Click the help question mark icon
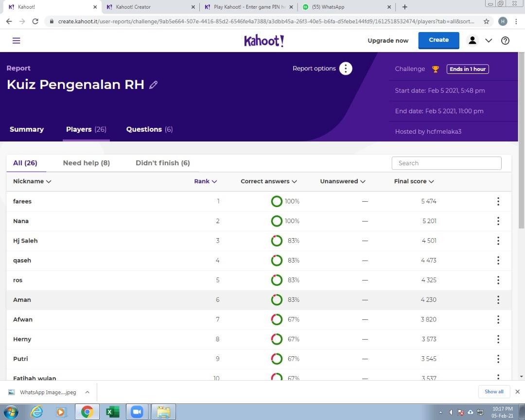The image size is (525, 420). [x=505, y=41]
